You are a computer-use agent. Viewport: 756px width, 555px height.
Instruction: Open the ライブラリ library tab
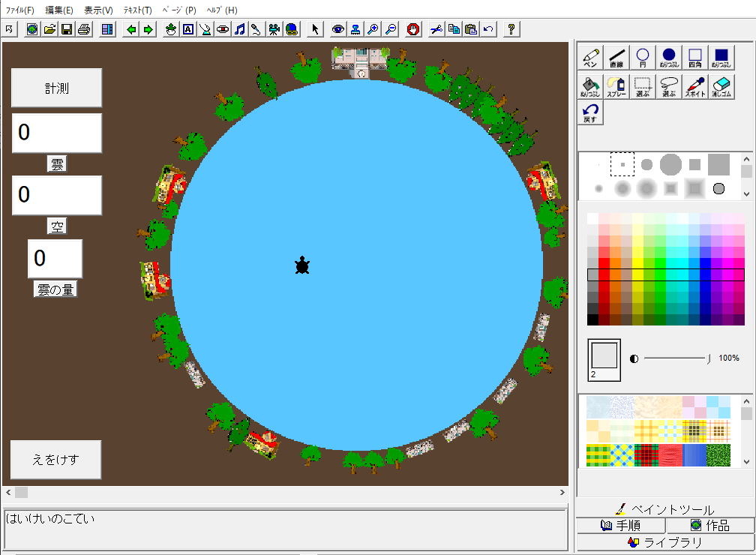pyautogui.click(x=664, y=542)
